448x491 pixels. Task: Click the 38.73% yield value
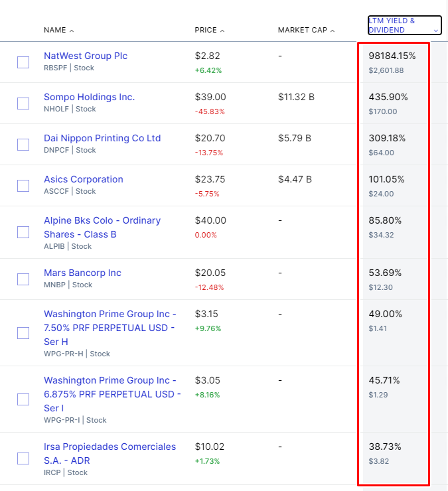pos(385,447)
